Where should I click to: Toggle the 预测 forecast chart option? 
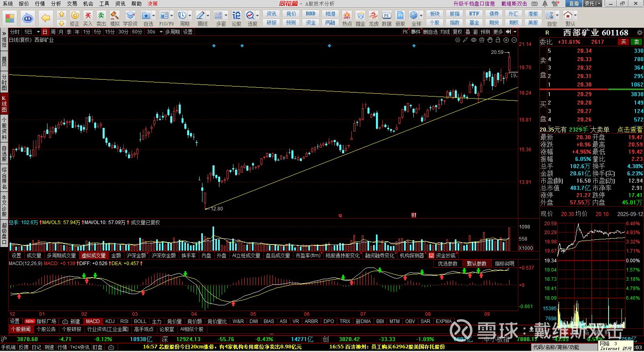pos(485,32)
